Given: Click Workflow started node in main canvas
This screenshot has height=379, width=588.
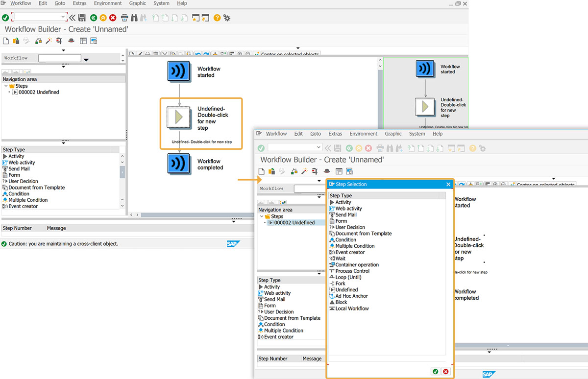Looking at the screenshot, I should (180, 71).
